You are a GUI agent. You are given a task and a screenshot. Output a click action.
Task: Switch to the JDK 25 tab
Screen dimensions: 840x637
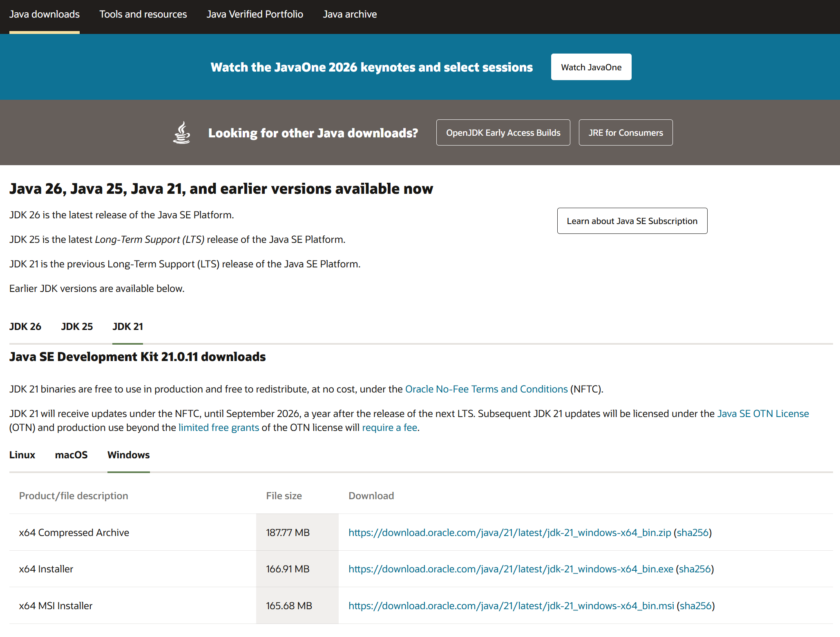tap(77, 327)
